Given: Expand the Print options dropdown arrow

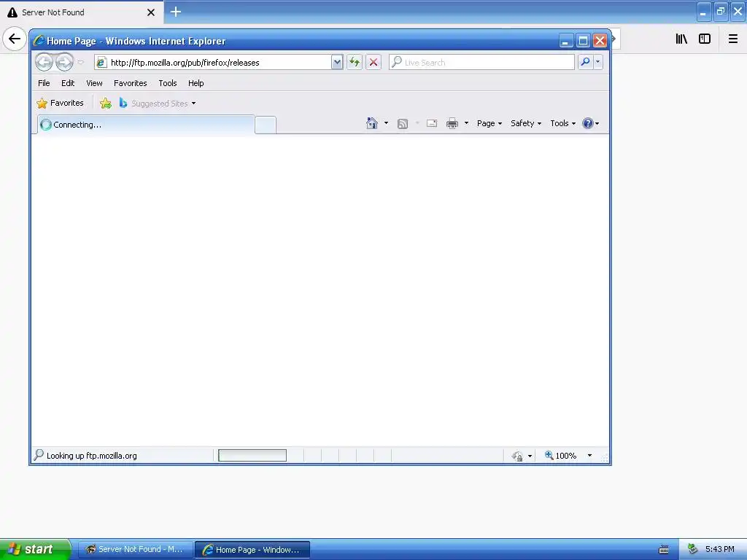Looking at the screenshot, I should 466,123.
